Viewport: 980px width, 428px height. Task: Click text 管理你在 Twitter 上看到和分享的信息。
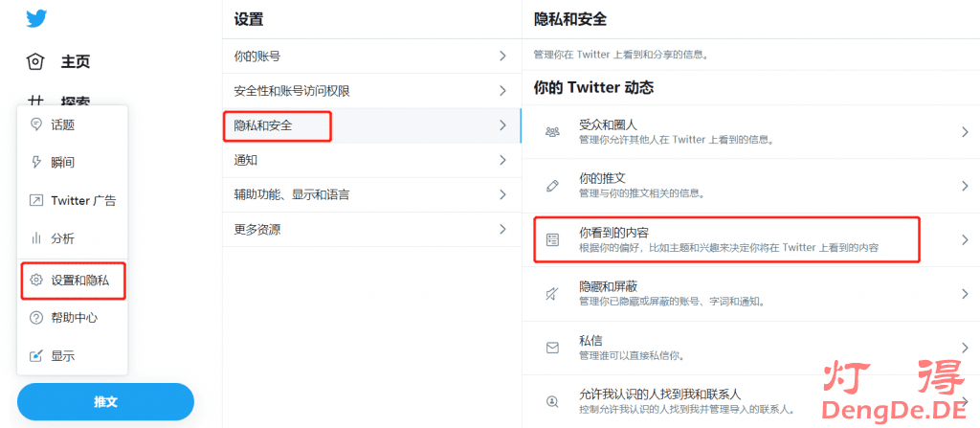tap(620, 55)
